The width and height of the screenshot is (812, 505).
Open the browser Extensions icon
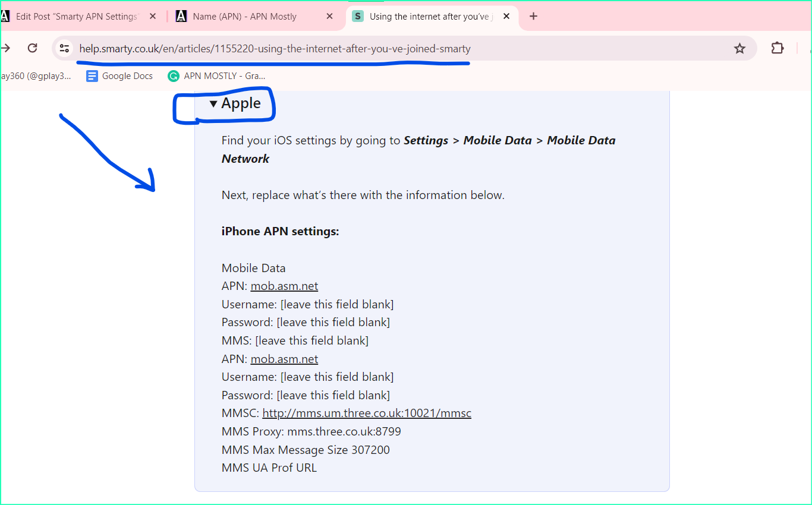pyautogui.click(x=778, y=48)
